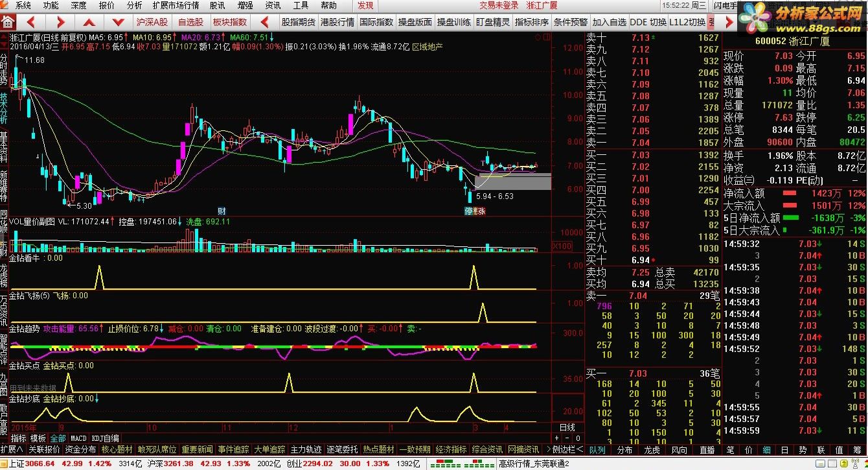This screenshot has width=868, height=470.
Task: Click 高级行情_东莞联通2 in the status bar
Action: click(x=533, y=464)
